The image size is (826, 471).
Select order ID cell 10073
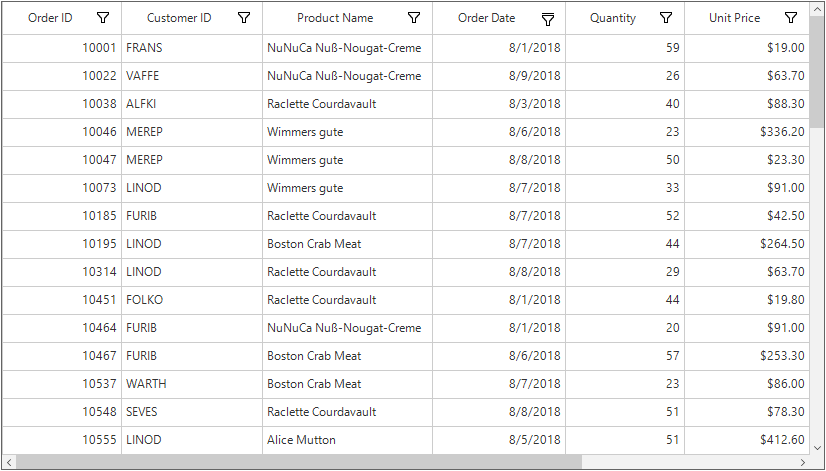[62, 188]
